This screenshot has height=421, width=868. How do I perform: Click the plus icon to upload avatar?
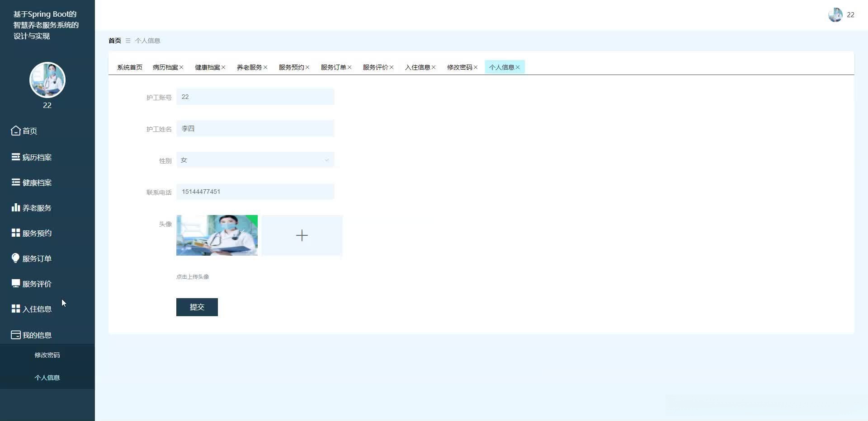[302, 235]
